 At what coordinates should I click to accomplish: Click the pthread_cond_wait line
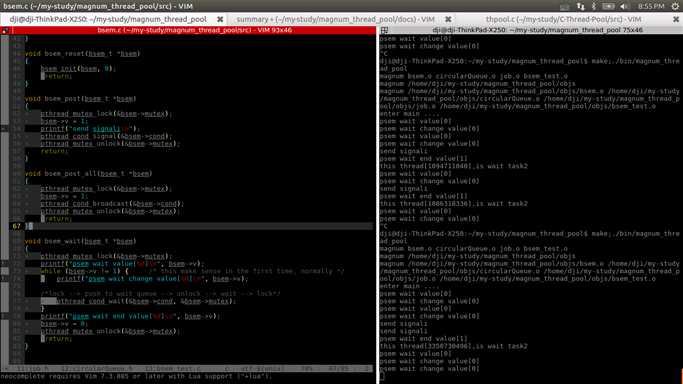pyautogui.click(x=146, y=301)
